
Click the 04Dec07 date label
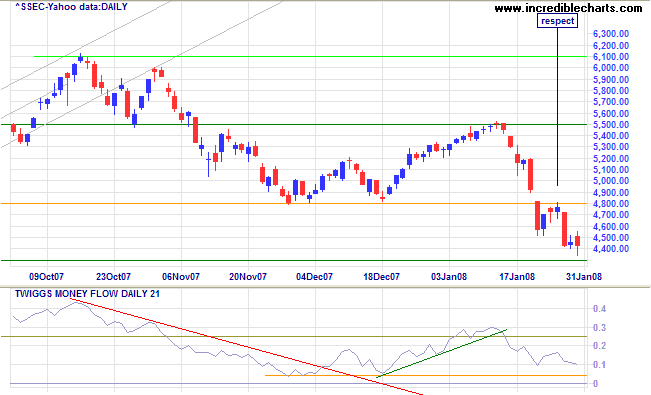[314, 277]
